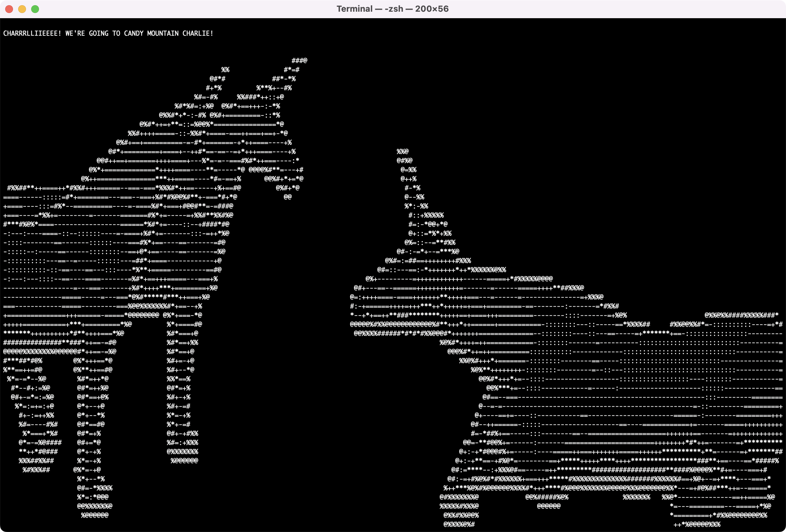This screenshot has height=532, width=786.
Task: Click the left unicorn's horn in the ASCII art
Action: (299, 61)
